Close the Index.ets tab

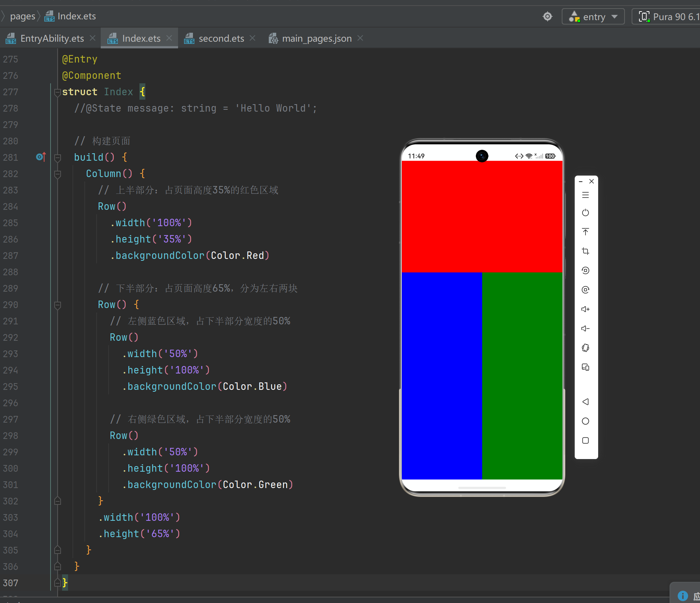pos(169,38)
